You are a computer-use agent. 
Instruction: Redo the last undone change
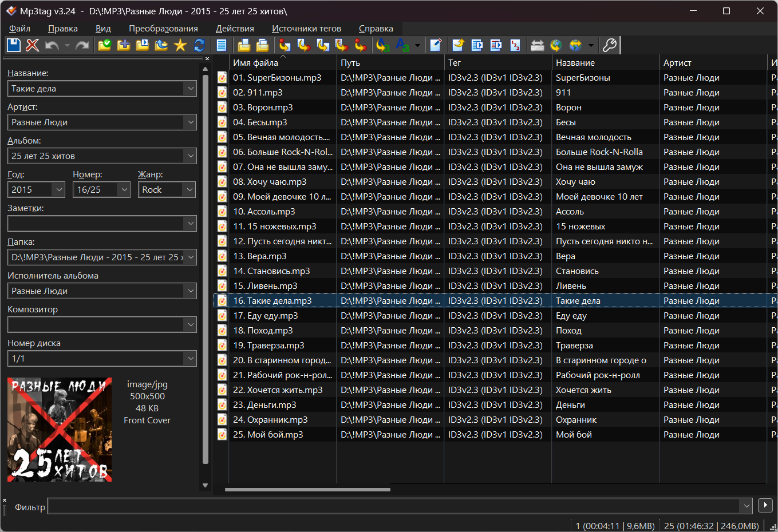[x=82, y=45]
